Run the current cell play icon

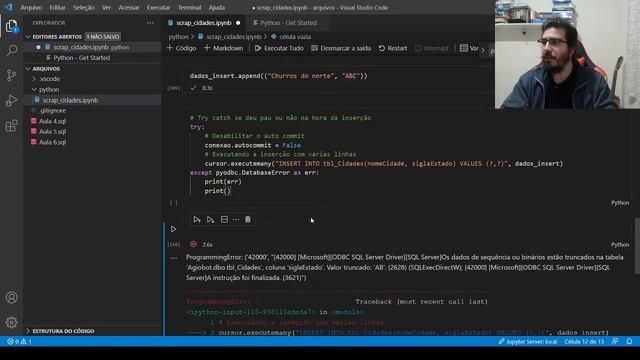click(x=173, y=229)
